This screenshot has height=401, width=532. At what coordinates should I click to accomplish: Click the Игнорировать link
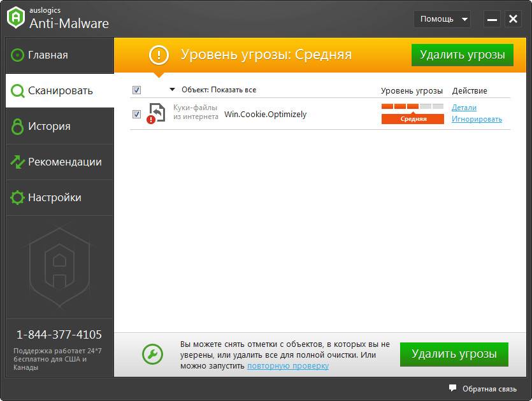(x=477, y=119)
